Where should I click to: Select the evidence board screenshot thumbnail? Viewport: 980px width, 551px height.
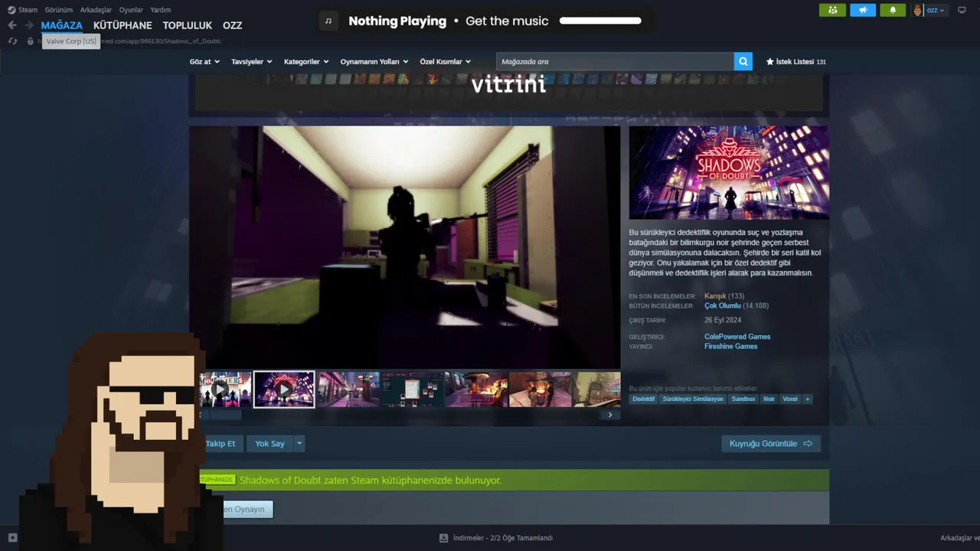pos(412,390)
